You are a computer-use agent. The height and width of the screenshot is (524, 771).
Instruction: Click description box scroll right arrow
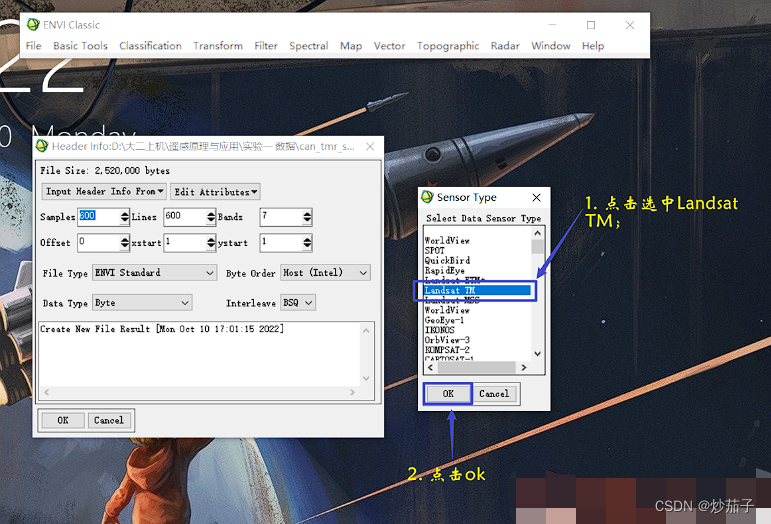(x=352, y=392)
